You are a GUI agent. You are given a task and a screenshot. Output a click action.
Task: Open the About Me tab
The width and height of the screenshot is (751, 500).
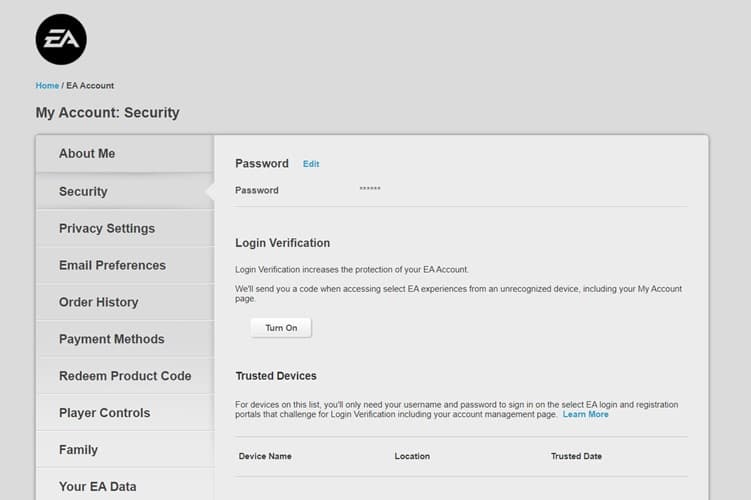(87, 154)
